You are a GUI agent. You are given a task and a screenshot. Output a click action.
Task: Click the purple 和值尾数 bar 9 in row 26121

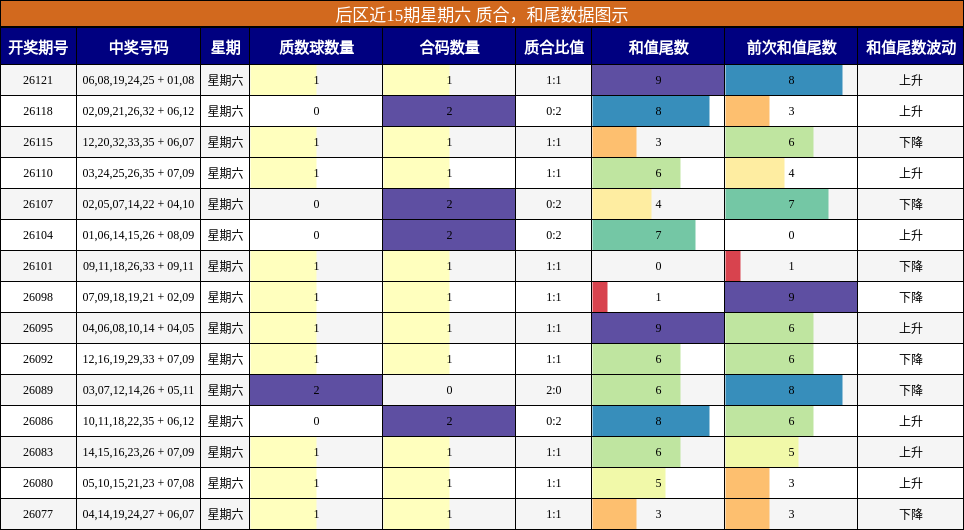pyautogui.click(x=658, y=80)
